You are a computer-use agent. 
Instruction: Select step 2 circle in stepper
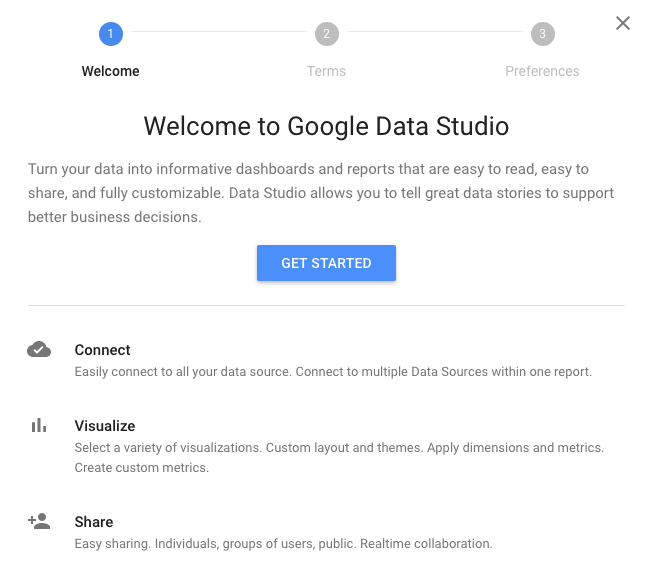click(326, 34)
